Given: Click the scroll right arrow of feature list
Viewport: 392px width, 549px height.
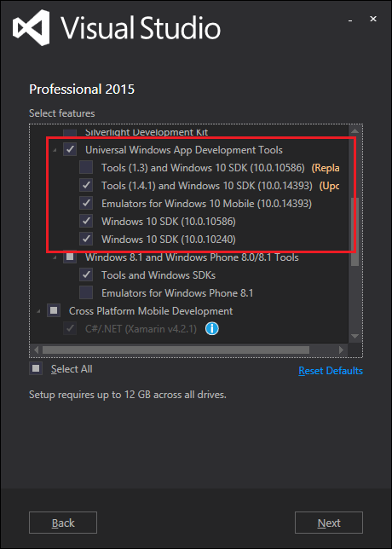Looking at the screenshot, I should pos(341,350).
